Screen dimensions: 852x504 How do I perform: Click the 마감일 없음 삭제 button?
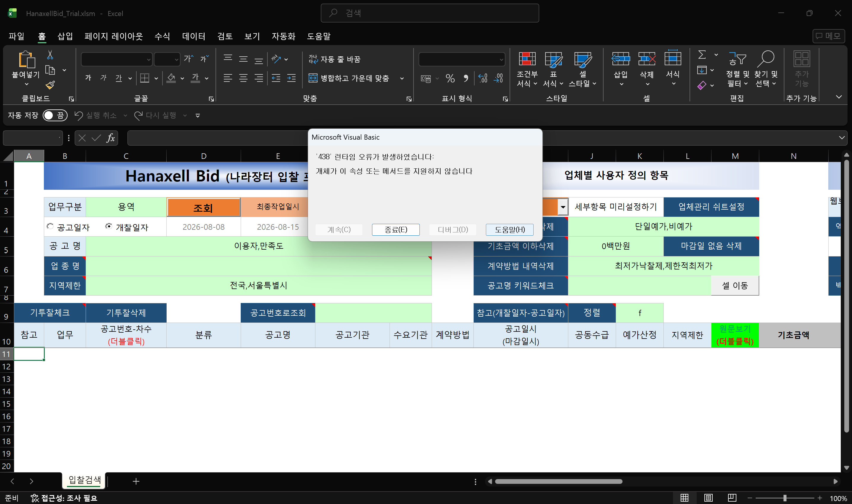coord(711,246)
